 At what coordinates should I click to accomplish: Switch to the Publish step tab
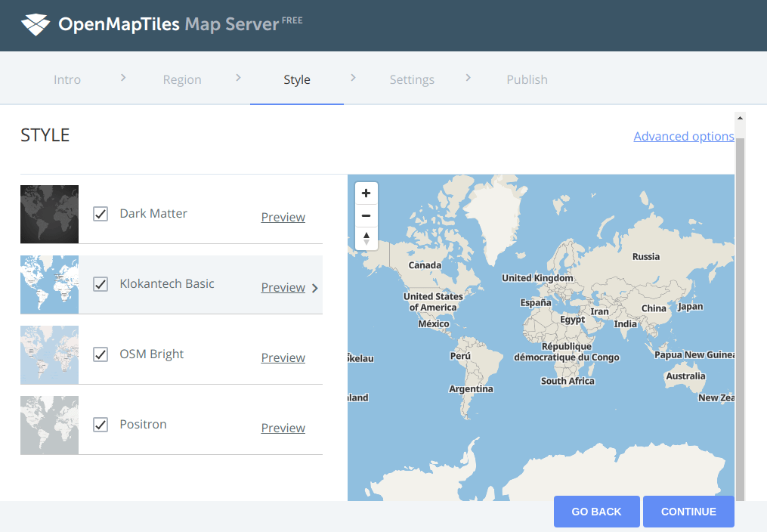click(527, 79)
